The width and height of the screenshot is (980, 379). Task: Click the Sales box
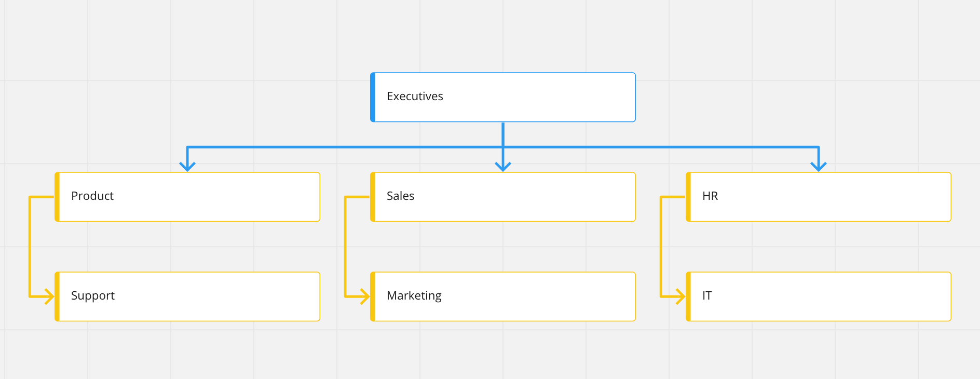502,197
